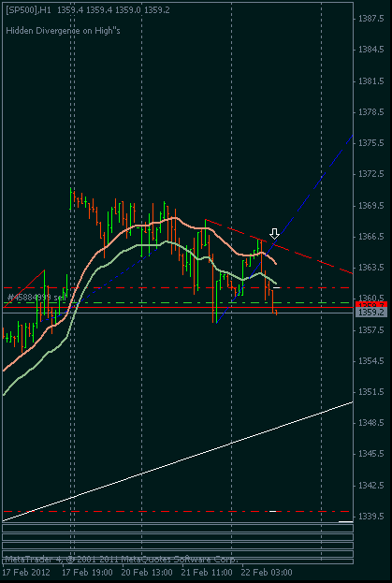The height and width of the screenshot is (583, 392).
Task: Click the gray 1359.2 current price tag
Action: (x=371, y=313)
